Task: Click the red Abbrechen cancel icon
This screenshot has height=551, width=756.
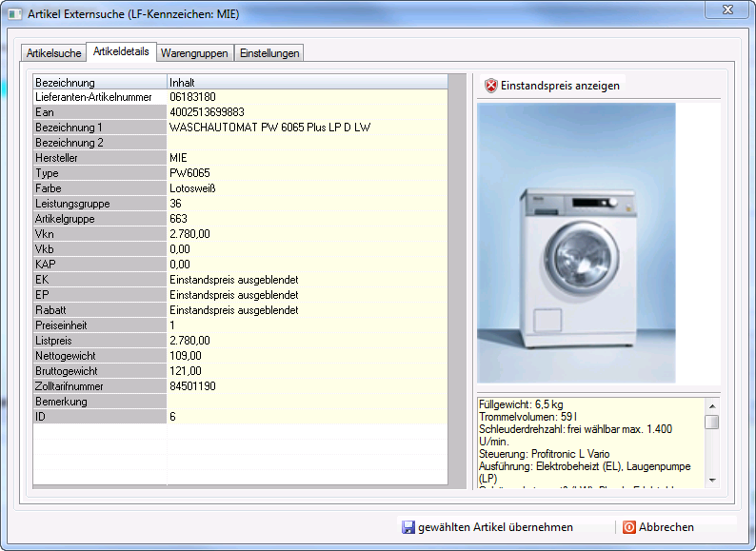Action: (628, 527)
